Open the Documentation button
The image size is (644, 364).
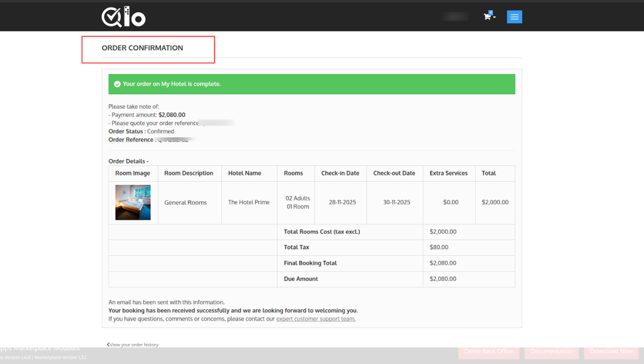point(552,351)
